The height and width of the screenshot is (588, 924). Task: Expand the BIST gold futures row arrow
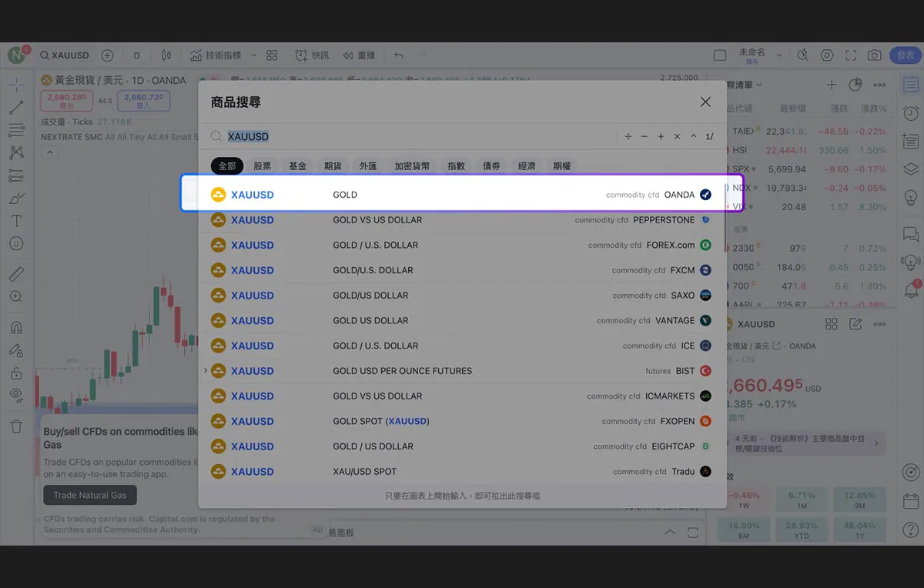tap(206, 371)
